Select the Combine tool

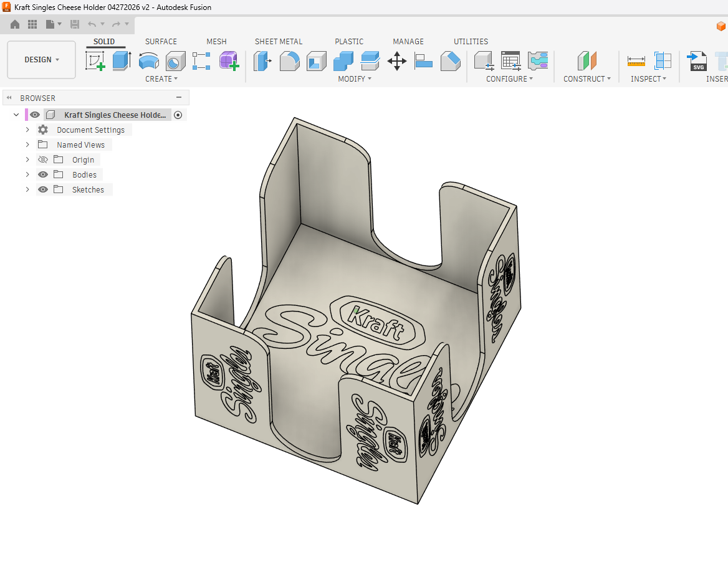click(343, 61)
